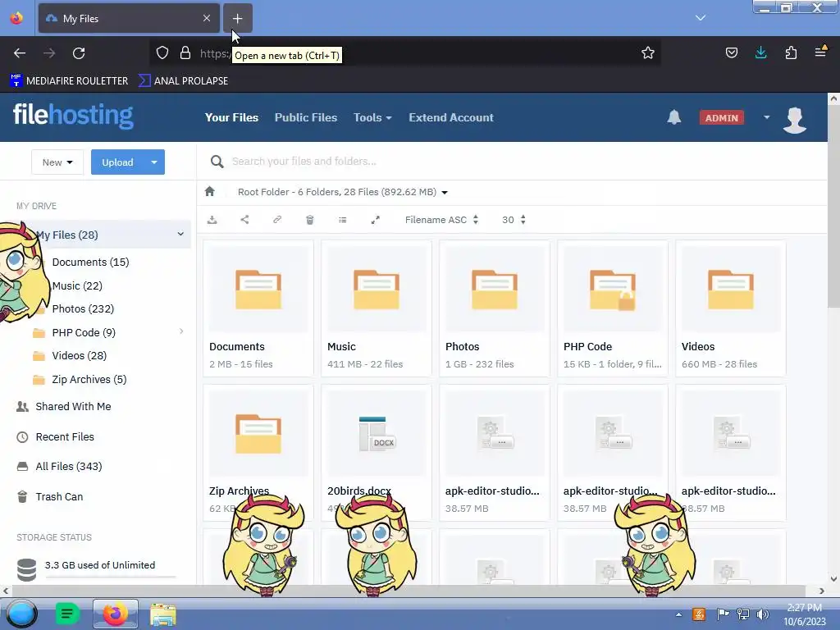Image resolution: width=840 pixels, height=630 pixels.
Task: Open the Firefox downloads panel
Action: click(760, 52)
